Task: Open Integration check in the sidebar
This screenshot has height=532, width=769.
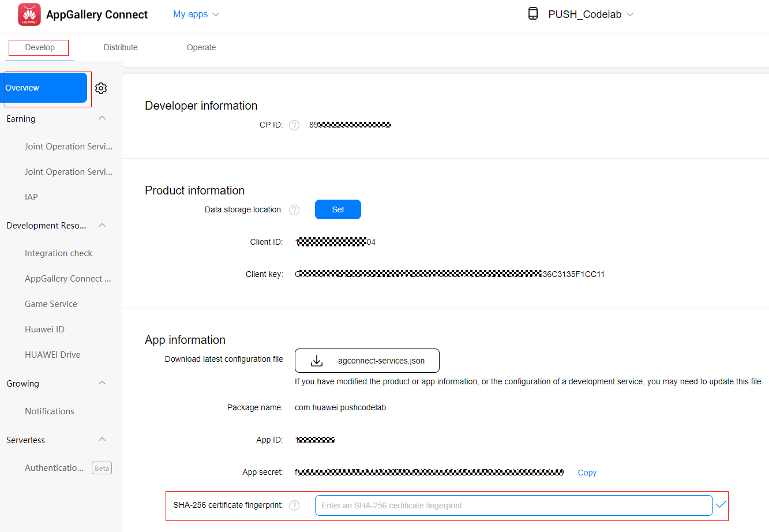Action: (58, 253)
